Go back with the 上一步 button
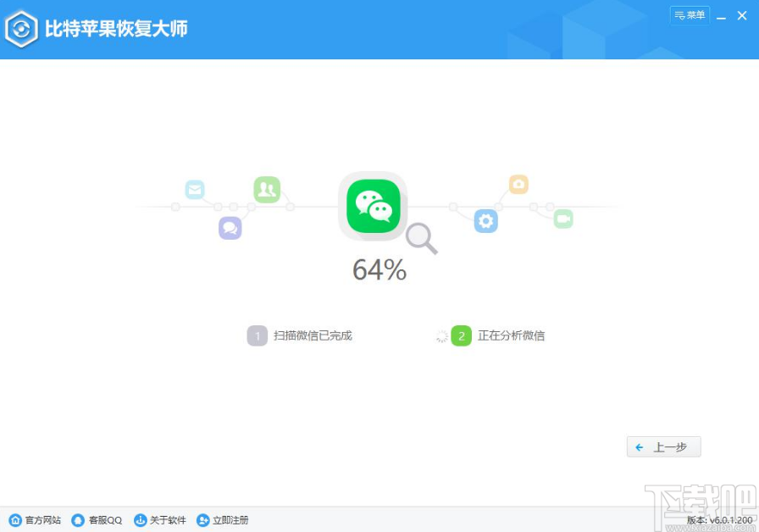The width and height of the screenshot is (759, 532). [x=663, y=446]
